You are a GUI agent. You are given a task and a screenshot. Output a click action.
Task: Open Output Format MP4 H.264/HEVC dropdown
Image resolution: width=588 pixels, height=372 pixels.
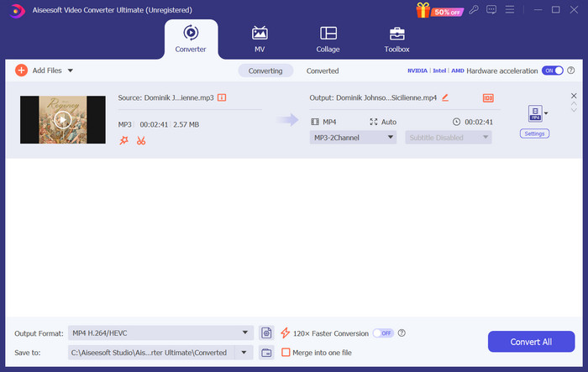pyautogui.click(x=160, y=333)
